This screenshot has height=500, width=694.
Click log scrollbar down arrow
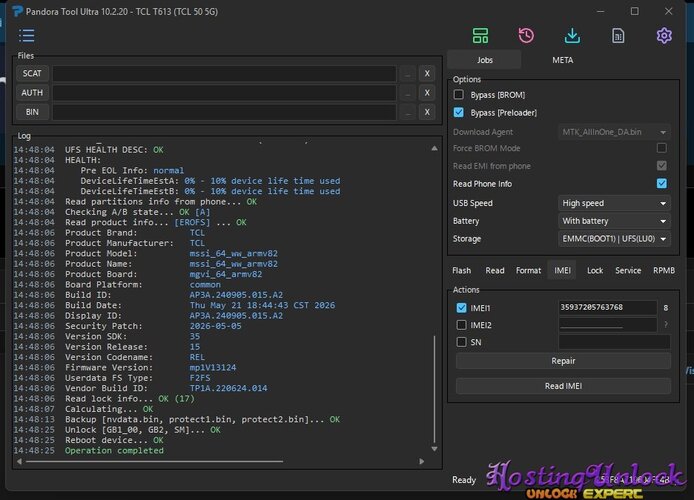[x=434, y=449]
